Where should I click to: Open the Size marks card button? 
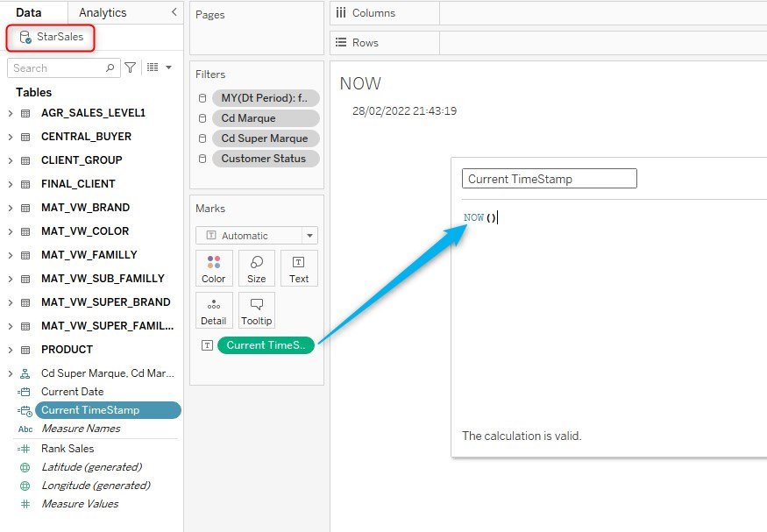click(x=256, y=268)
